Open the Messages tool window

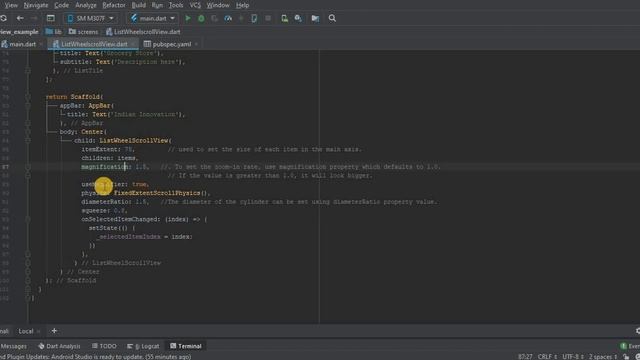coord(13,346)
